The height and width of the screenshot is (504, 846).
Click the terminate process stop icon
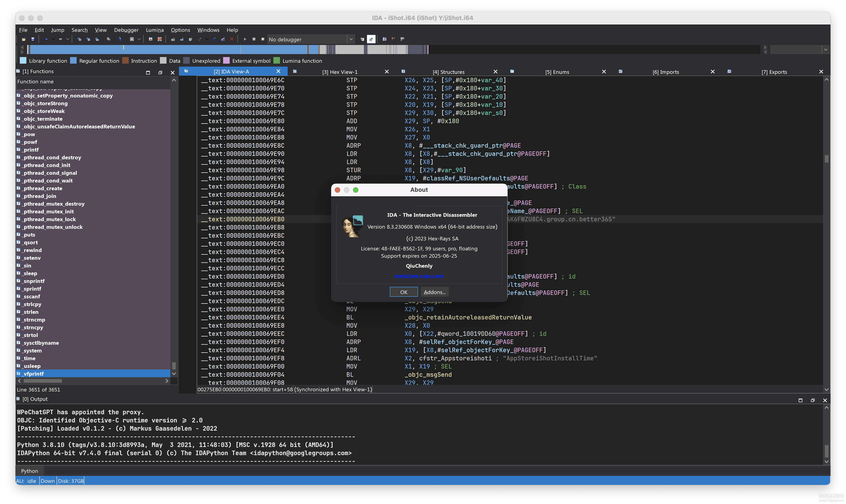point(263,39)
